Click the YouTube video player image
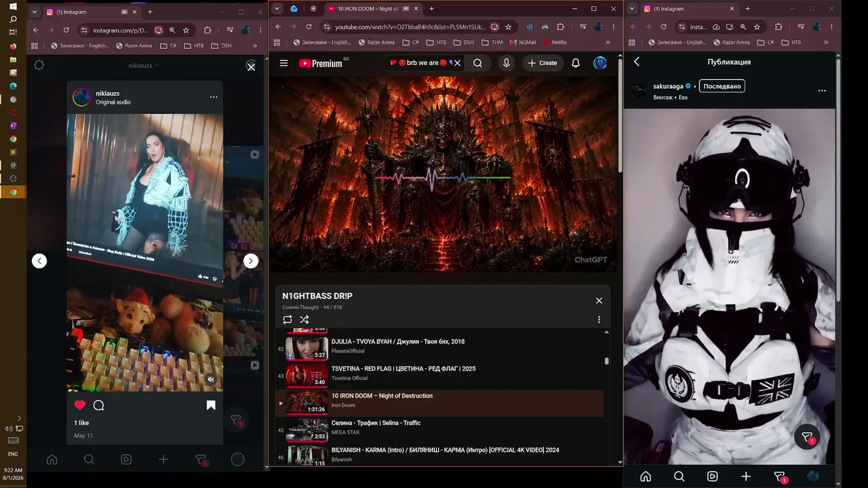 444,174
